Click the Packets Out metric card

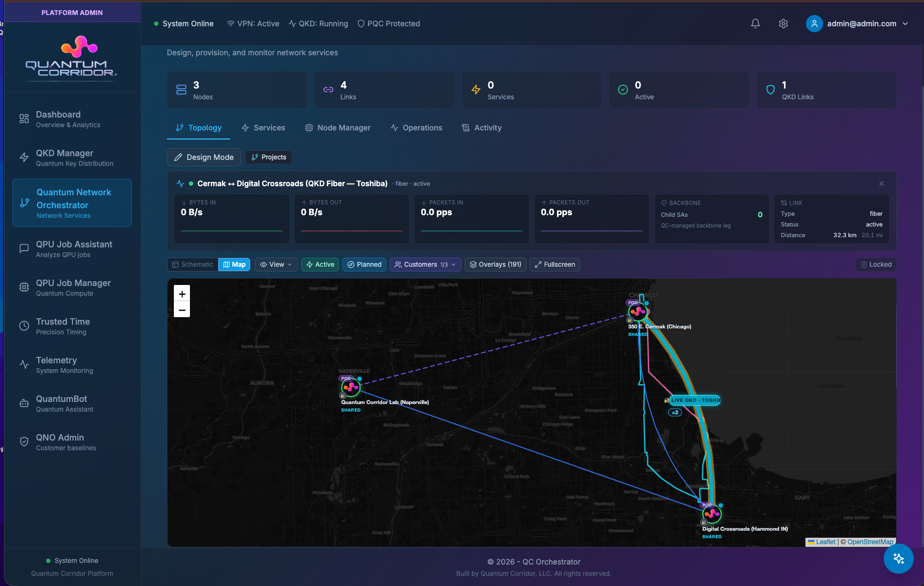coord(591,219)
